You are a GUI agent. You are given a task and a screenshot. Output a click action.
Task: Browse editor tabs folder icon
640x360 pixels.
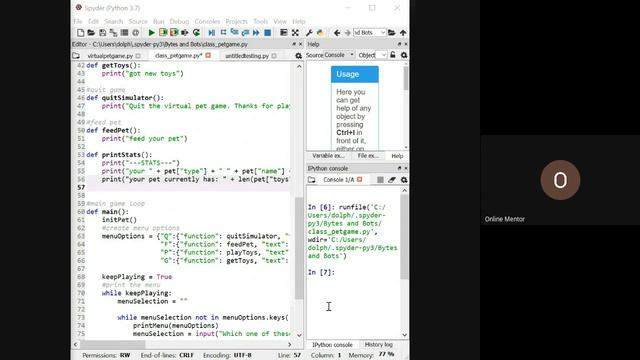(76, 56)
